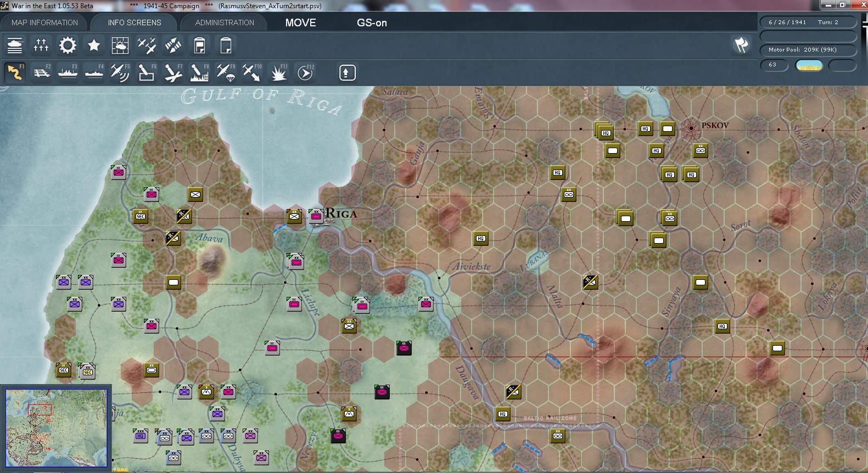868x473 pixels.
Task: Select the F4 amphibious transport icon
Action: 94,72
